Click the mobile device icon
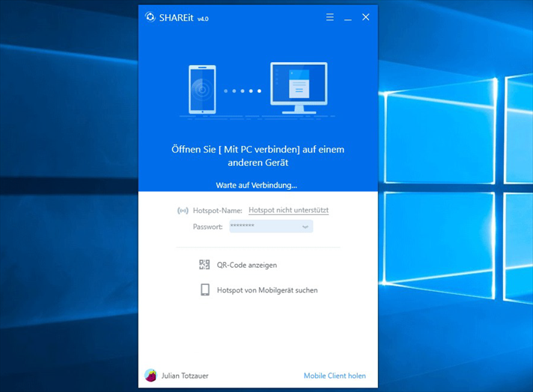 [x=205, y=290]
